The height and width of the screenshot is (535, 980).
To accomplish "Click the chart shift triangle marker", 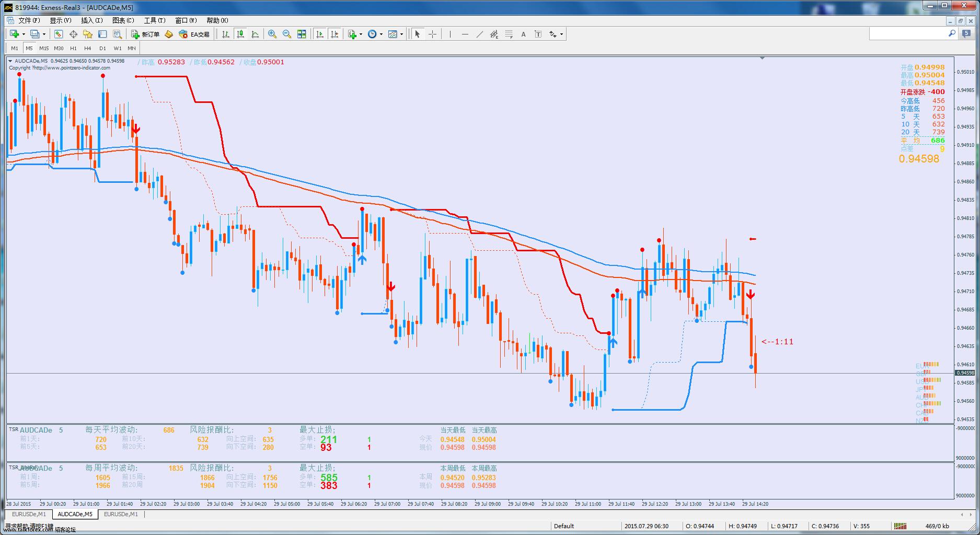I will point(762,58).
